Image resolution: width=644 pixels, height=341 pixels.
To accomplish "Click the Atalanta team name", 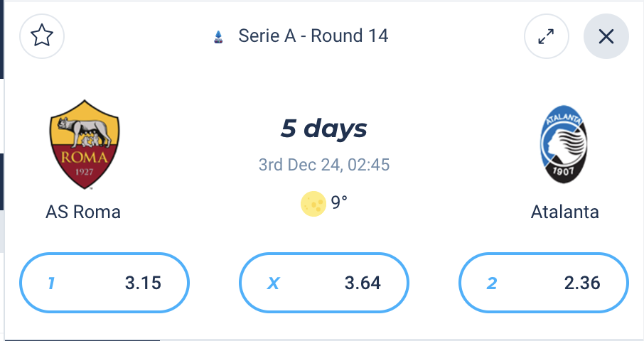I will 564,212.
